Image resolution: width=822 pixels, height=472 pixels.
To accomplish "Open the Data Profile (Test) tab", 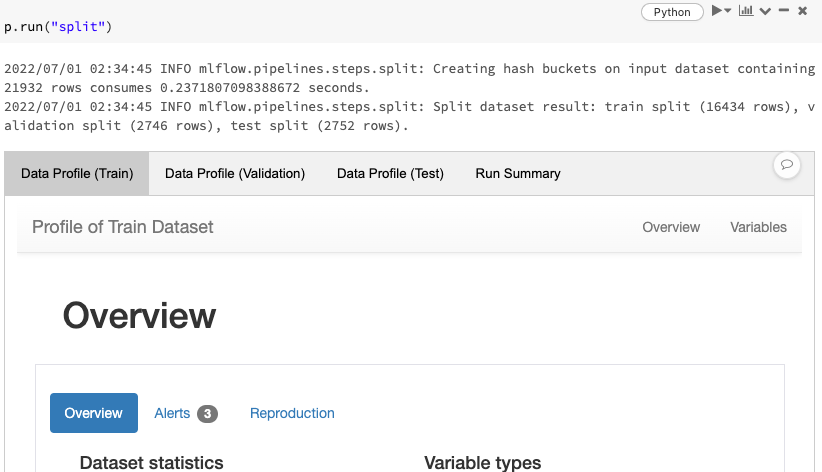I will [390, 174].
